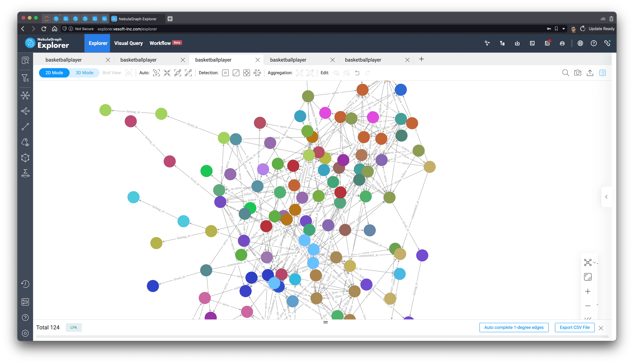Open the graph algorithm sigma icon
This screenshot has height=364, width=634.
coord(25,173)
